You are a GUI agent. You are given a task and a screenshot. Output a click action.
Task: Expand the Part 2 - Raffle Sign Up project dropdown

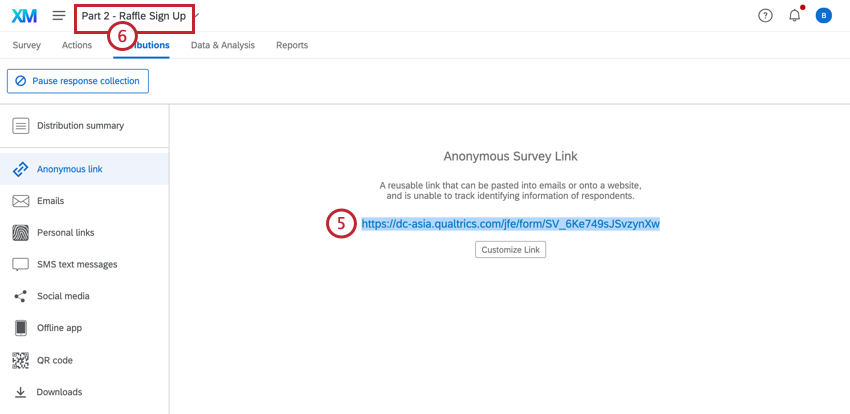198,16
